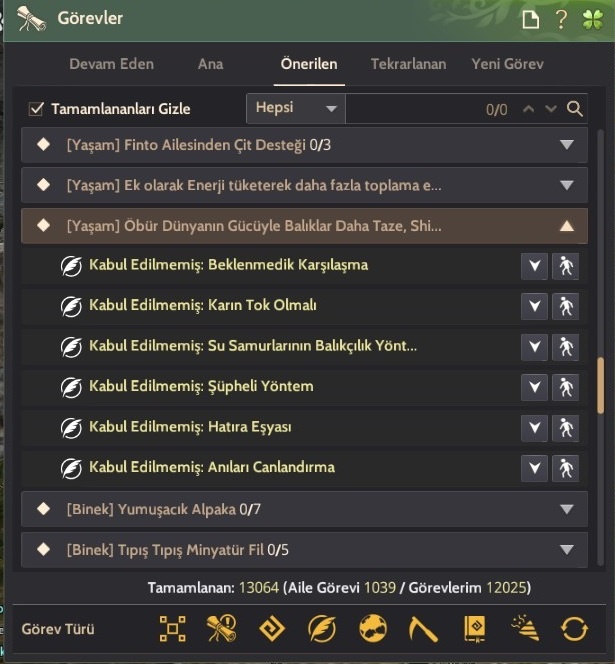
Task: Open the help question mark icon
Action: [561, 19]
